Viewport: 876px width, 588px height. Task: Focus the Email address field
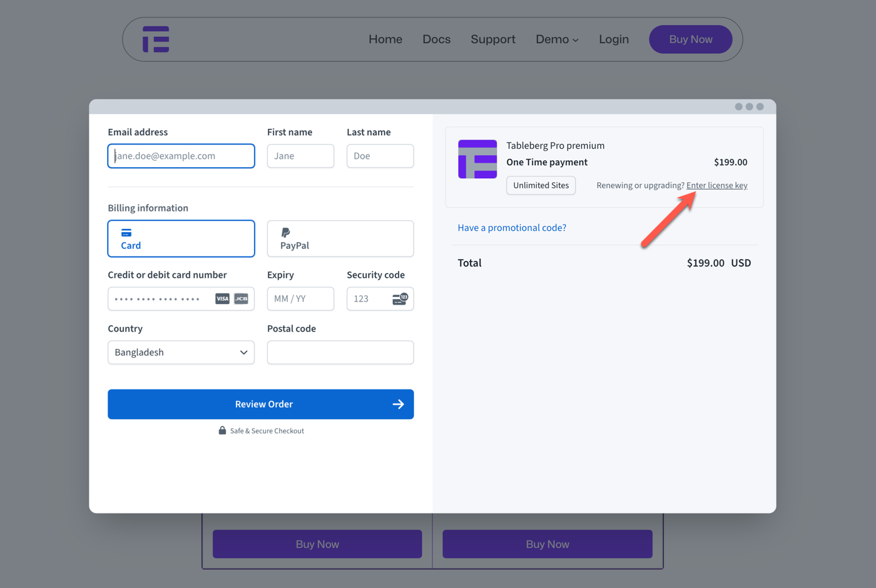(181, 156)
